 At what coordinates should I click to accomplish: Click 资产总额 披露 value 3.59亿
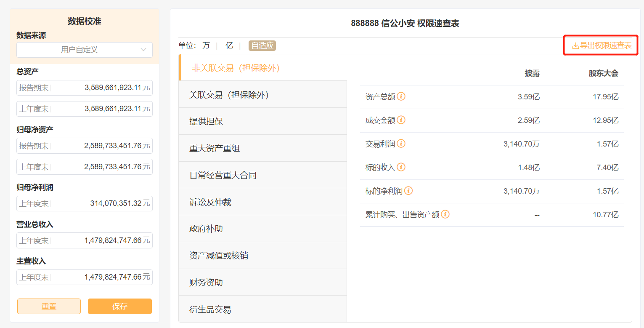pyautogui.click(x=529, y=97)
